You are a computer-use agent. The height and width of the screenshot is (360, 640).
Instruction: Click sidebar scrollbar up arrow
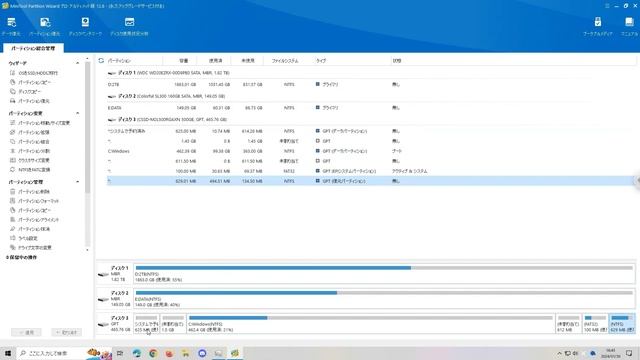tap(87, 59)
